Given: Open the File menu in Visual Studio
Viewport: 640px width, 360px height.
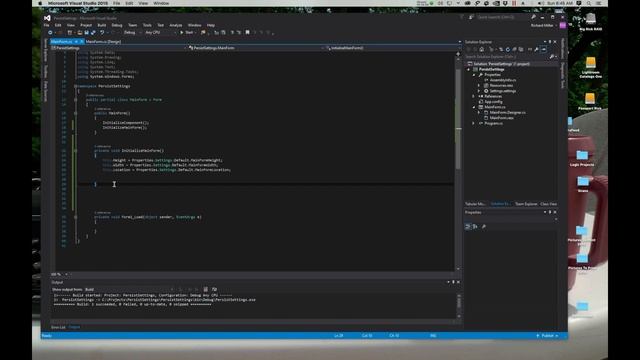Looking at the screenshot, I should click(x=47, y=25).
